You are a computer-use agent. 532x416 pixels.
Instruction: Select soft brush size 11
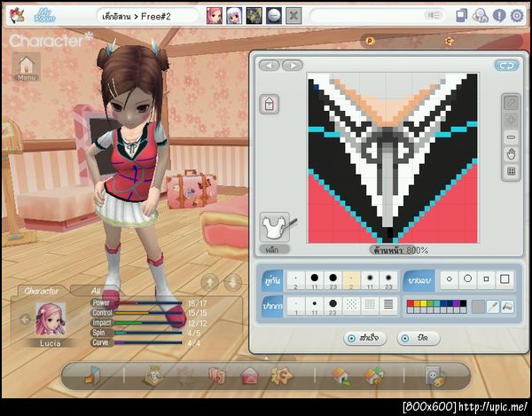(x=370, y=280)
